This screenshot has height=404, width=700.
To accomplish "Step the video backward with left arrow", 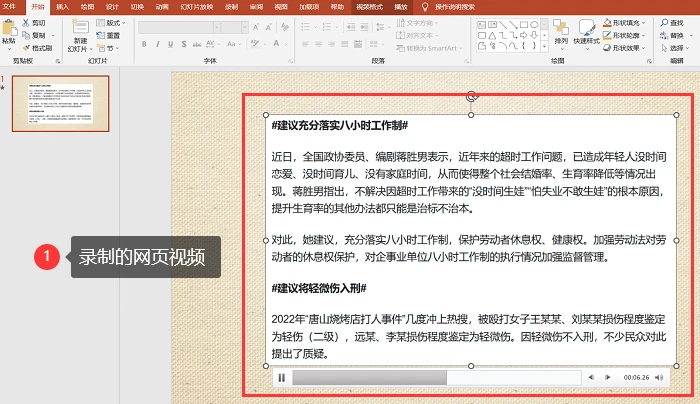I will tap(591, 378).
